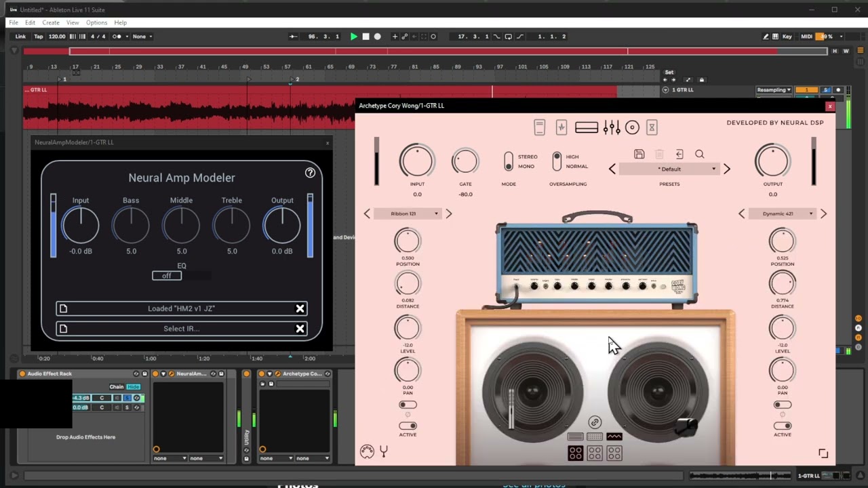This screenshot has height=488, width=868.
Task: Click Hot-Swap icon on Audio Effect Rack
Action: 136,373
